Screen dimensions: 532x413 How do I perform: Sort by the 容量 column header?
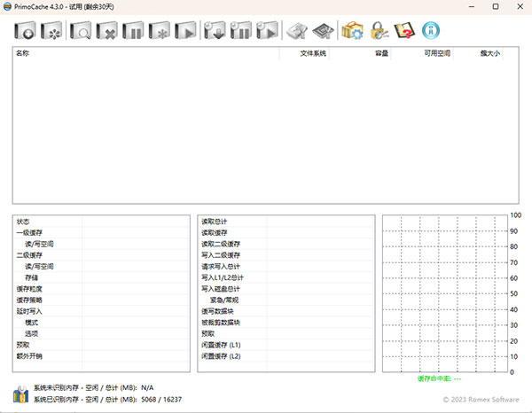click(x=360, y=53)
